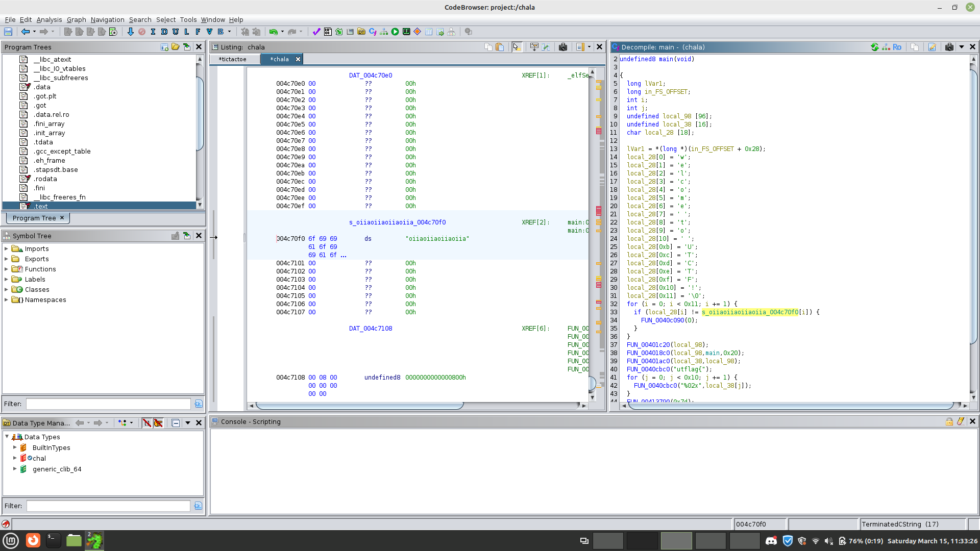Click the Listing snapshot camera icon
This screenshot has height=551, width=980.
coord(562,47)
